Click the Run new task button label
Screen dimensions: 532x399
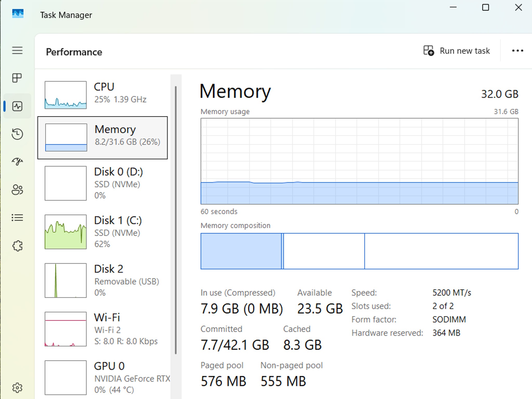tap(465, 51)
